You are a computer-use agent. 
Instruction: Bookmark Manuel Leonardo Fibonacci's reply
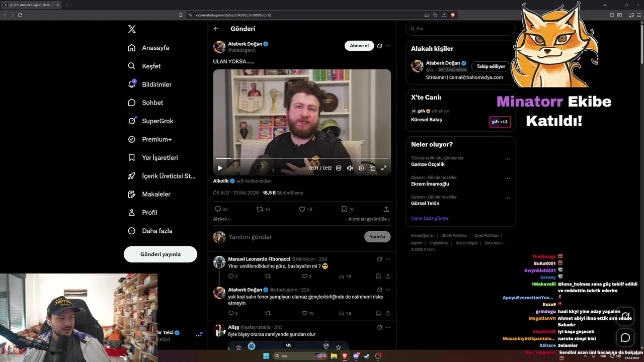[x=378, y=276]
